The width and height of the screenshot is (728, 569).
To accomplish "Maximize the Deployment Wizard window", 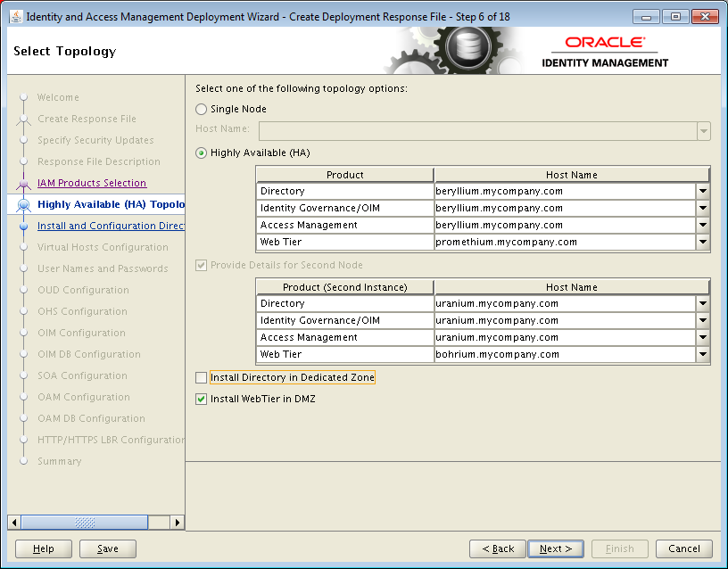I will click(x=675, y=17).
